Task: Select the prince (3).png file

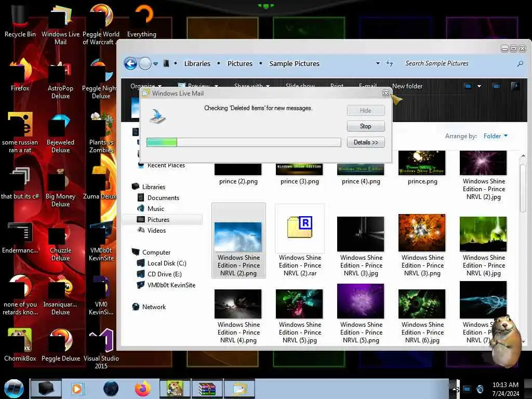Action: pos(300,174)
